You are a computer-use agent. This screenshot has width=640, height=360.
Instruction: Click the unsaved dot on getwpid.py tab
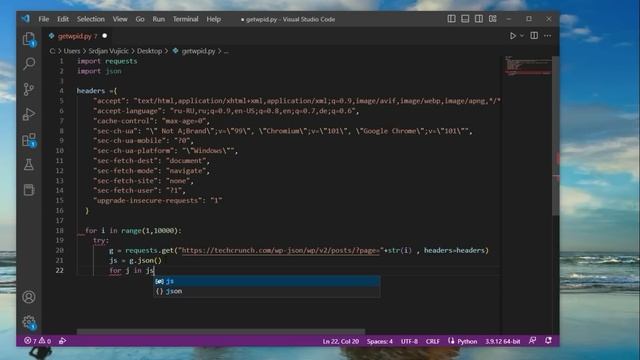[105, 36]
